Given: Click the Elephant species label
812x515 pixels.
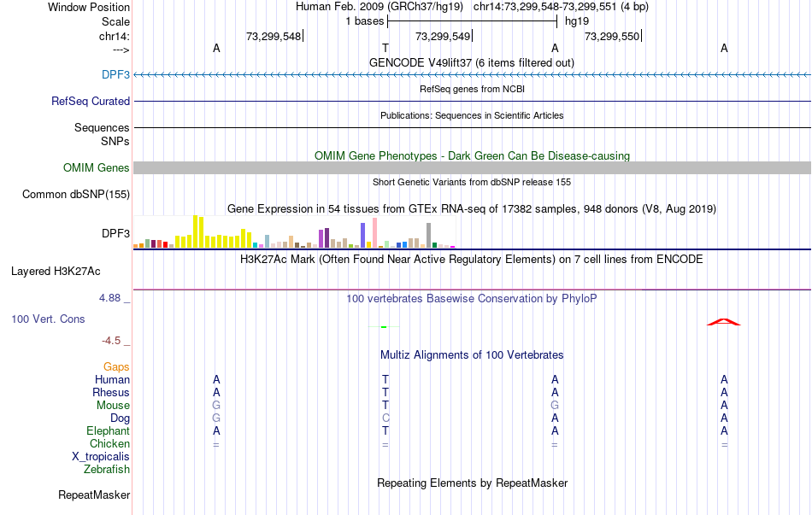Looking at the screenshot, I should point(109,431).
